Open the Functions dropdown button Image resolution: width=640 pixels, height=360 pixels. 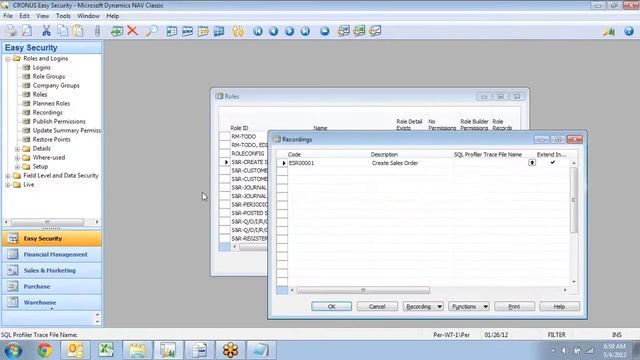point(469,306)
